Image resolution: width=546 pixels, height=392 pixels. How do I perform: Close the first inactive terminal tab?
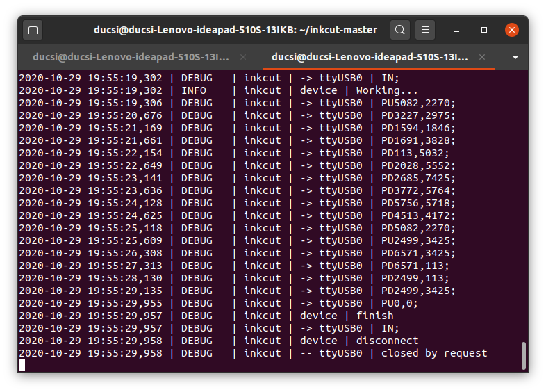242,57
